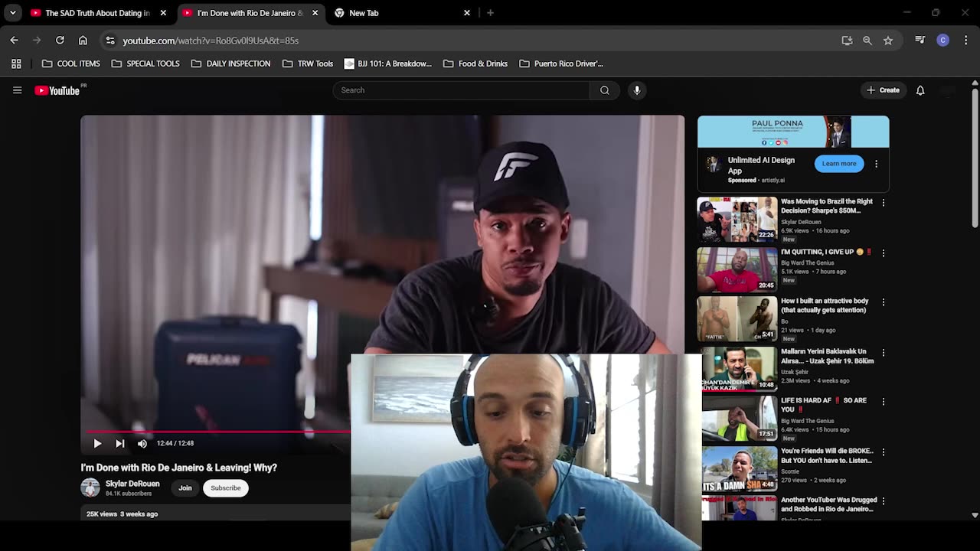The height and width of the screenshot is (551, 980).
Task: Open 'Was Moving to Brazil' video thumbnail
Action: click(x=737, y=220)
